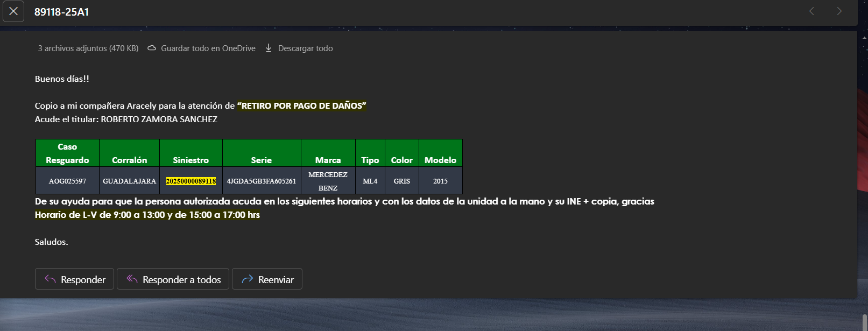Image resolution: width=868 pixels, height=331 pixels.
Task: Click the highlighted RETIRO POR PAGO DE DAÑOS text
Action: 301,106
